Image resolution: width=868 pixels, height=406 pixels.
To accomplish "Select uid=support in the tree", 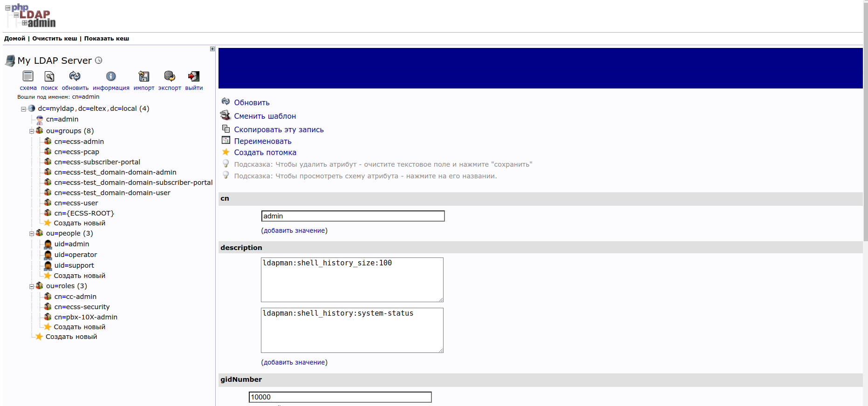I will point(74,265).
